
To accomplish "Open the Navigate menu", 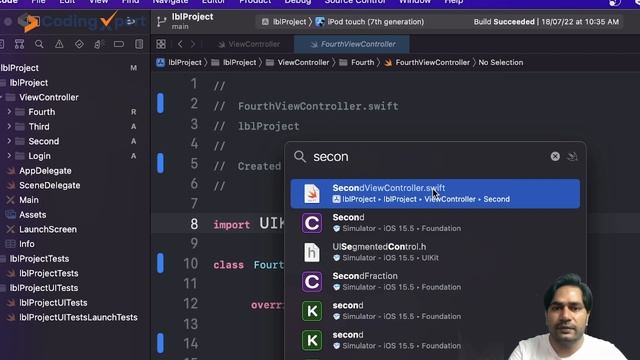I will tap(170, 2).
